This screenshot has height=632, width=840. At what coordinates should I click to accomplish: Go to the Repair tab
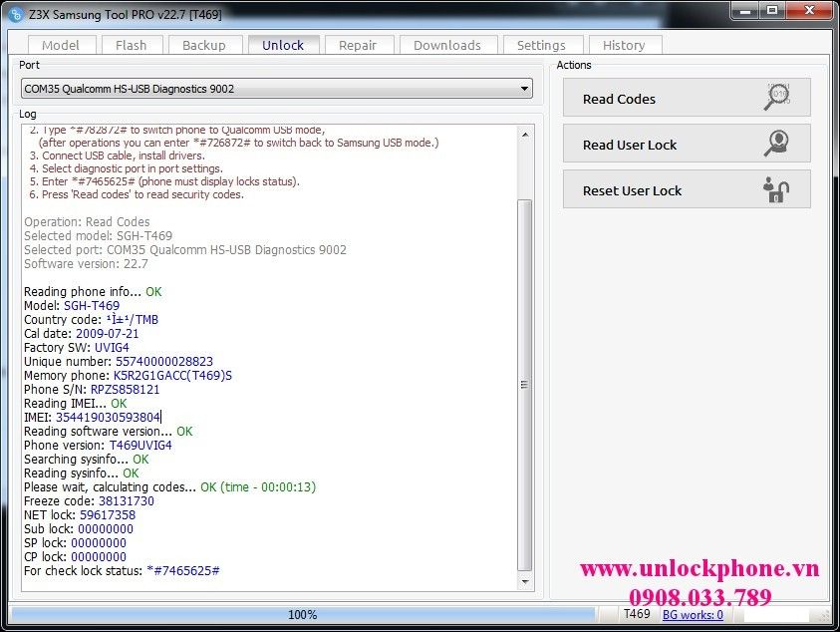pyautogui.click(x=358, y=45)
